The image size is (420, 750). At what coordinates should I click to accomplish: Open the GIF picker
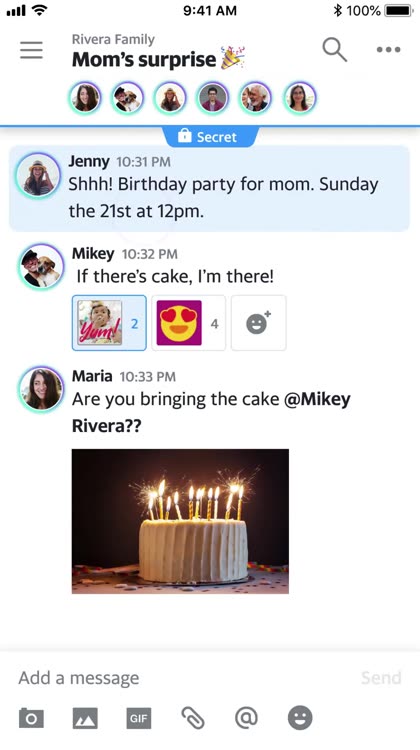(139, 718)
